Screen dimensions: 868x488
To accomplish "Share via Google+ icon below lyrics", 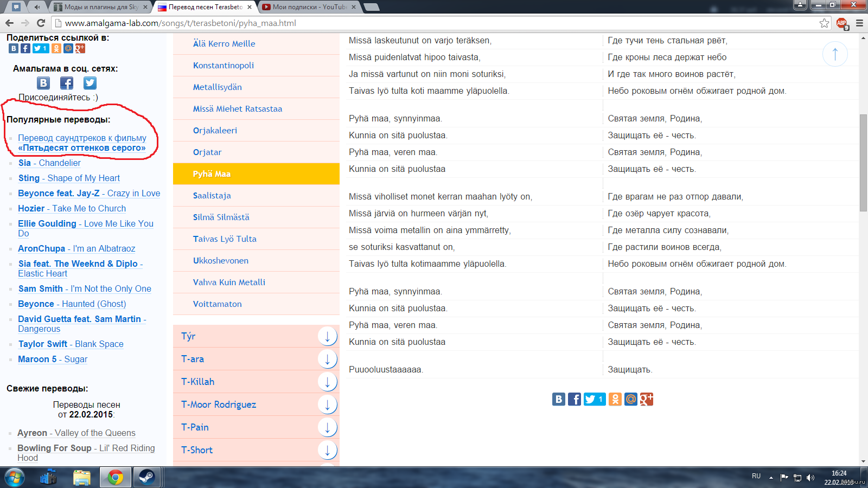I will (646, 400).
